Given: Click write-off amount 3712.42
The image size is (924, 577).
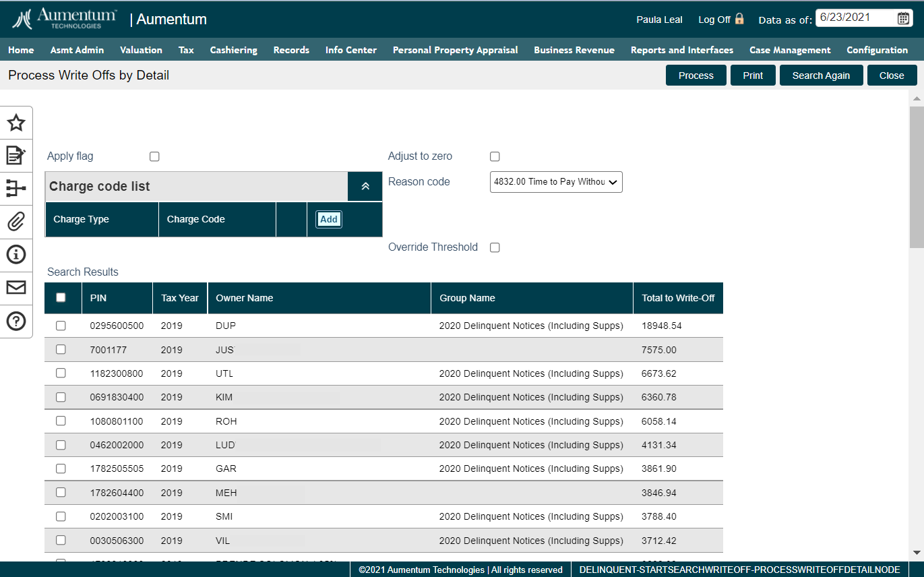Looking at the screenshot, I should (659, 541).
